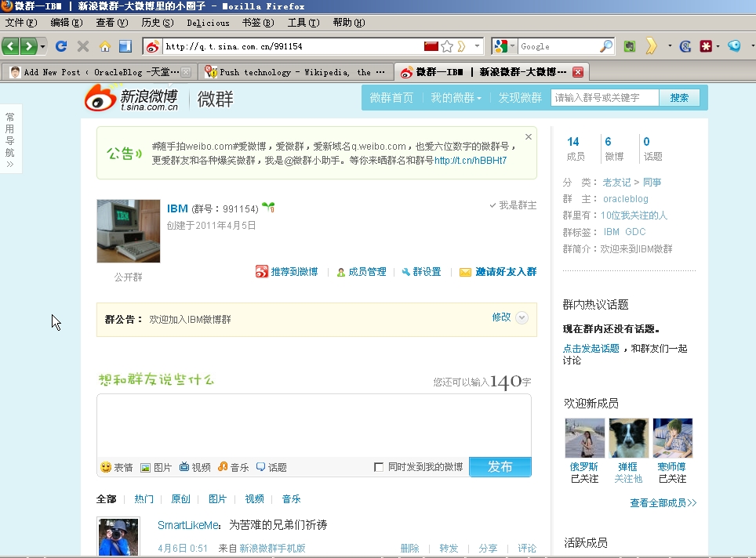Filter posts by 原创 tab
This screenshot has height=558, width=756.
pyautogui.click(x=181, y=498)
